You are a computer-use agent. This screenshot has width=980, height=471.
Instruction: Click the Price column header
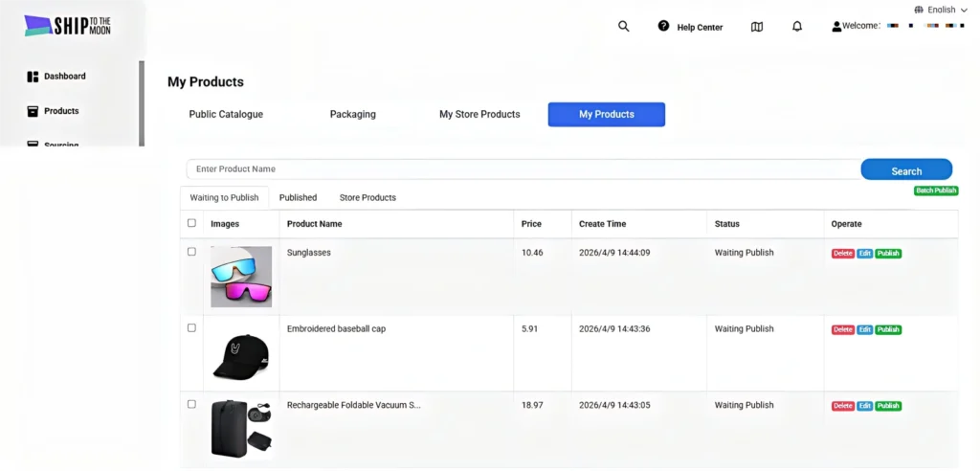pos(531,224)
